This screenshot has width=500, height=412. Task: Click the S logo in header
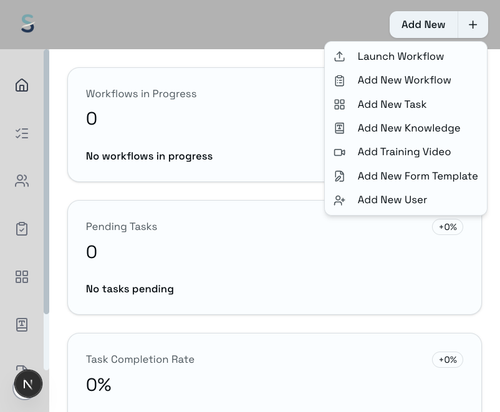point(28,24)
